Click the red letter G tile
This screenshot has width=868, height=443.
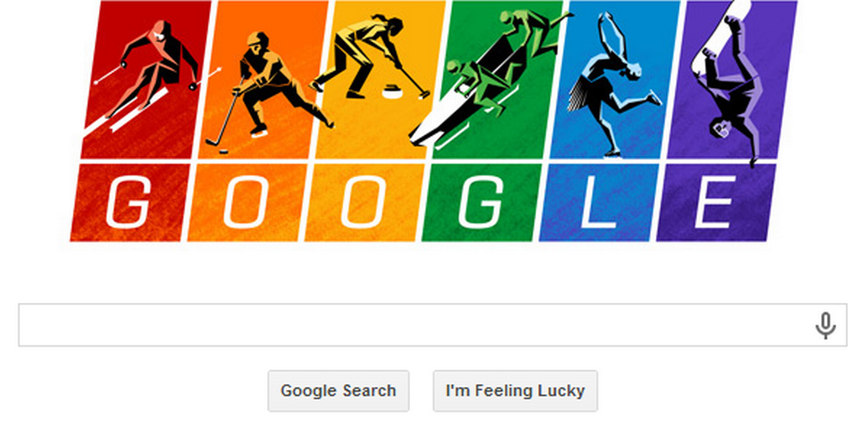[x=131, y=203]
